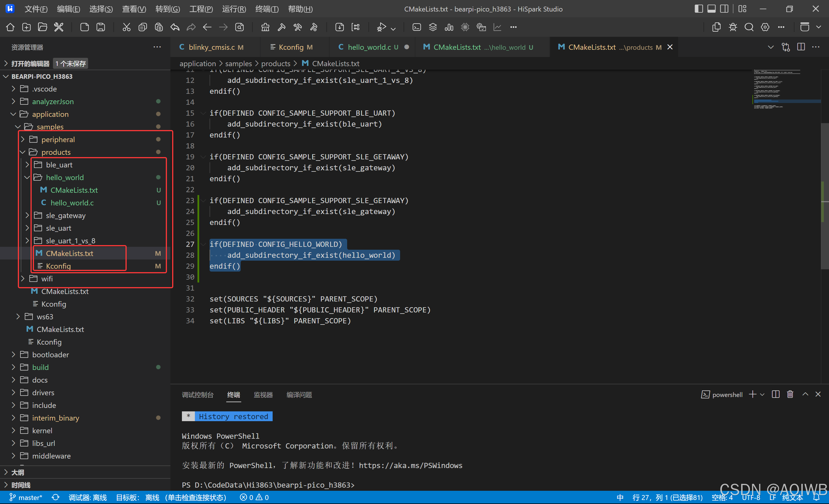Open the 运行(R) menu
The width and height of the screenshot is (829, 504).
point(234,9)
